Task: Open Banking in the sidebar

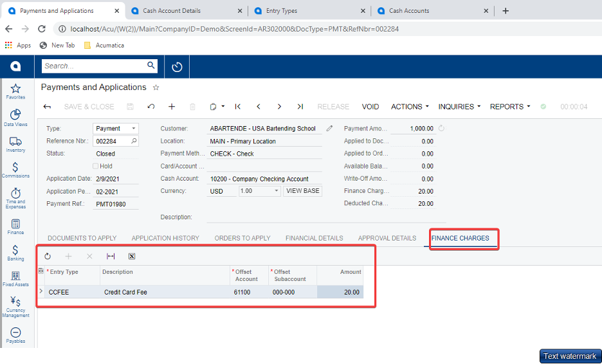Action: point(15,253)
